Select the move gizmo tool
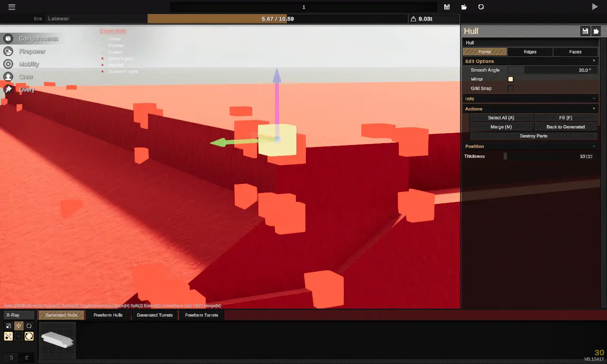 (19, 326)
